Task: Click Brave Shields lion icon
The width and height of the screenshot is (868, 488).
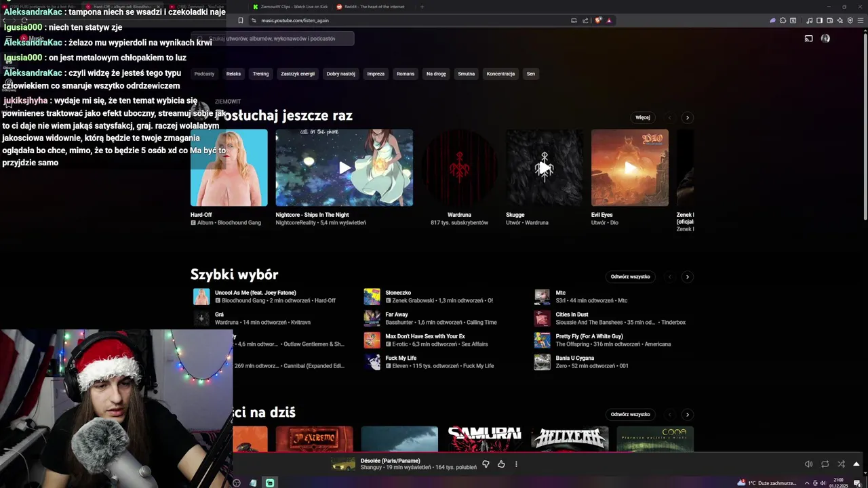Action: [598, 20]
